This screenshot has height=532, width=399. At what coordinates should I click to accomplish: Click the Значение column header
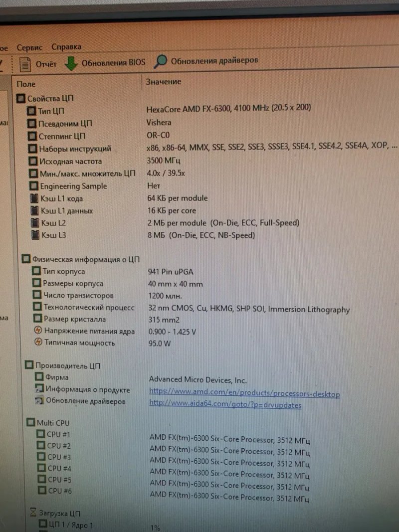click(x=163, y=82)
